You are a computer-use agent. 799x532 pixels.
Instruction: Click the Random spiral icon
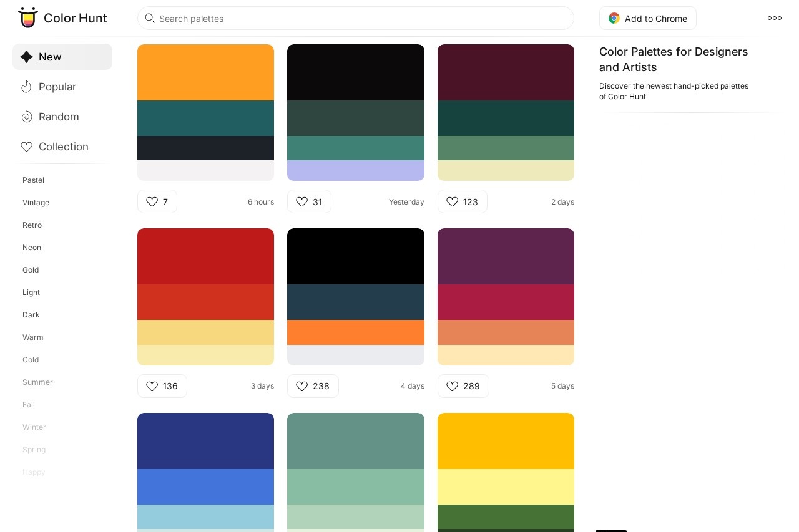[x=26, y=117]
